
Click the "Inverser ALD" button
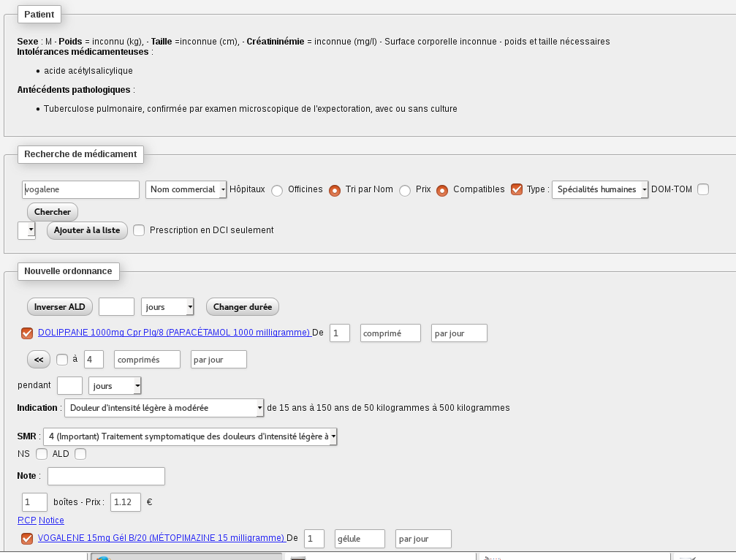(x=59, y=306)
